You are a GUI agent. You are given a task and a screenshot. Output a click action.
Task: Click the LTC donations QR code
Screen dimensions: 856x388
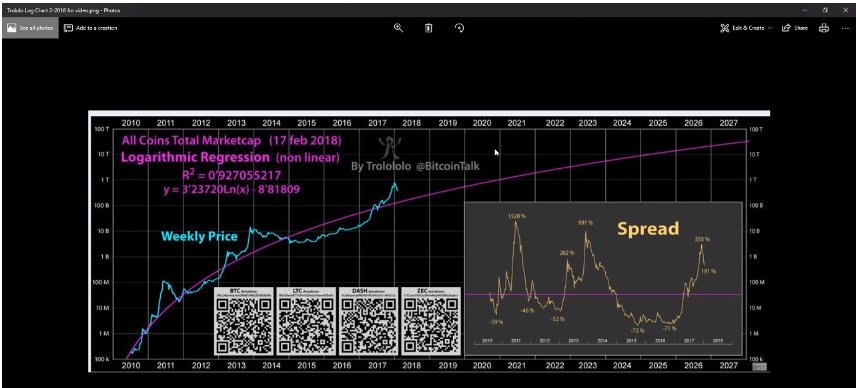click(x=306, y=321)
